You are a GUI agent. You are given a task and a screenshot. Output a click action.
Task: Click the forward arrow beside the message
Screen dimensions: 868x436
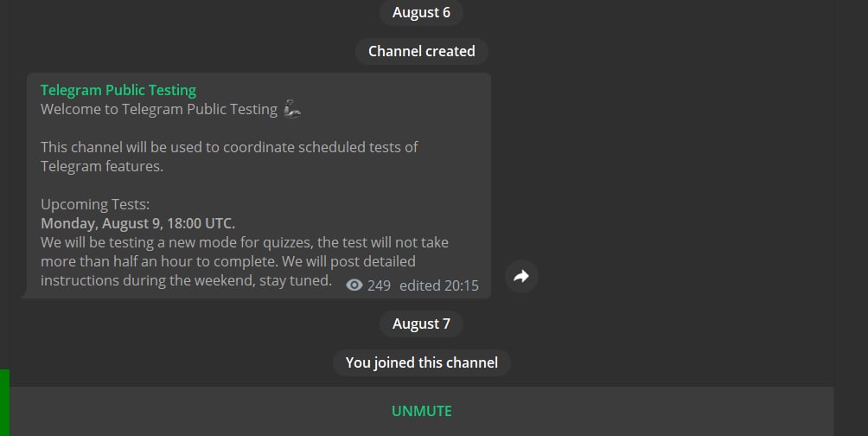point(521,277)
